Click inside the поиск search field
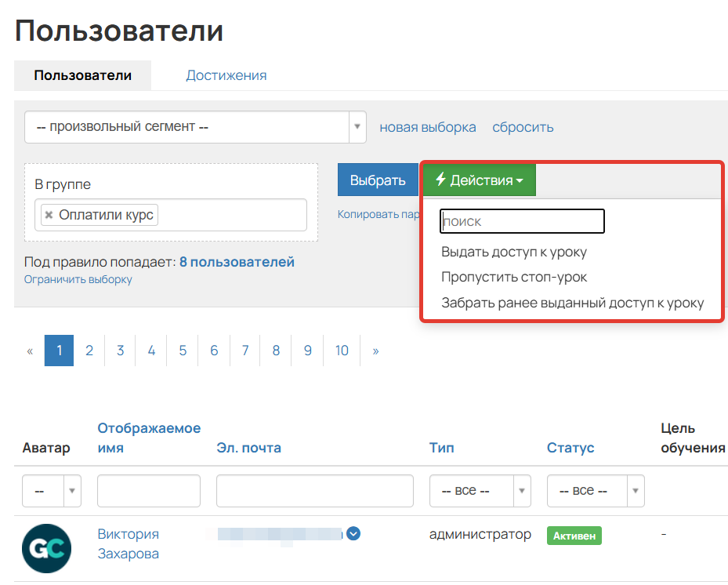This screenshot has width=728, height=585. 522,220
